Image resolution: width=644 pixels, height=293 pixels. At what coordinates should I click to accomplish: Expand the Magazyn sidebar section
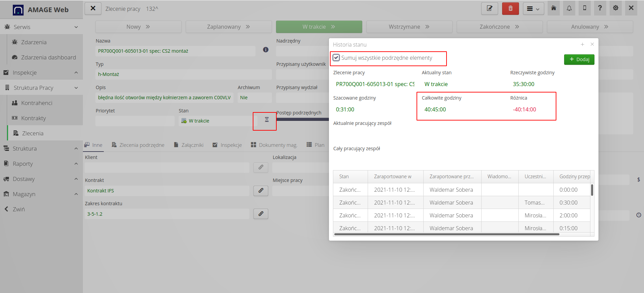click(41, 194)
